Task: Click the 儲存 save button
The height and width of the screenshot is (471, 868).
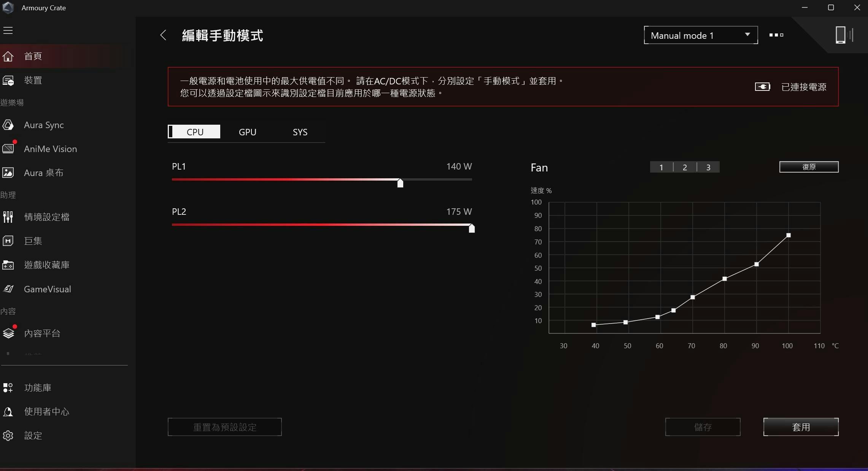Action: [x=703, y=427]
